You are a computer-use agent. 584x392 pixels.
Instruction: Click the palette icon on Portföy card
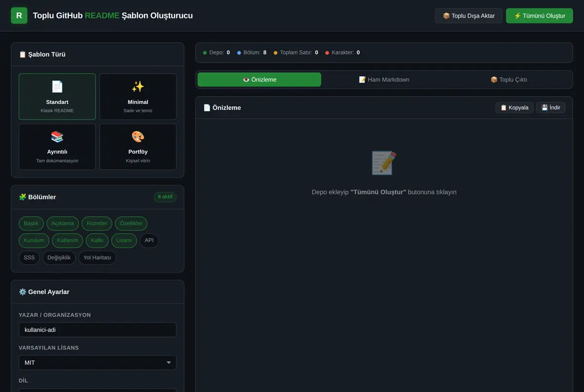[x=138, y=137]
